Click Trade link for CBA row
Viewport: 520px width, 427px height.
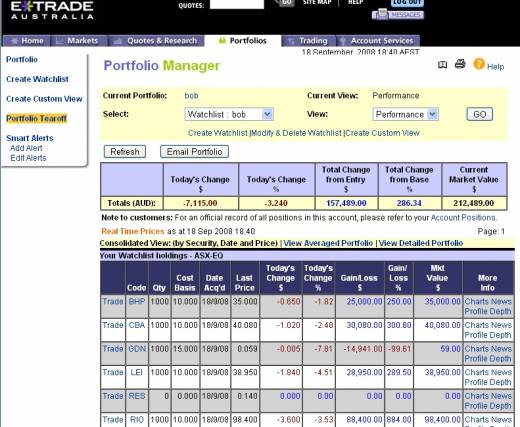[113, 325]
